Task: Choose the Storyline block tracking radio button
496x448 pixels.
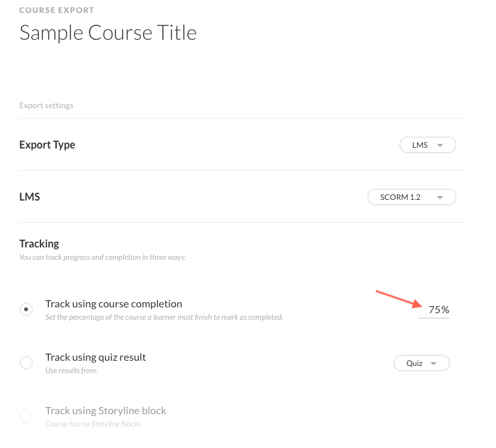Action: [x=26, y=416]
